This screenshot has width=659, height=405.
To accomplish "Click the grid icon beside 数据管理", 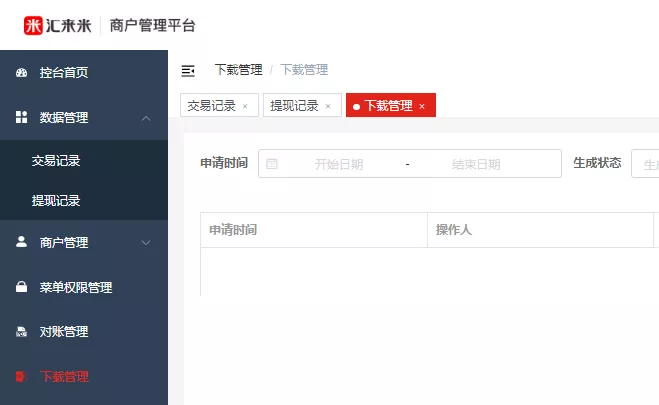I will coord(21,117).
